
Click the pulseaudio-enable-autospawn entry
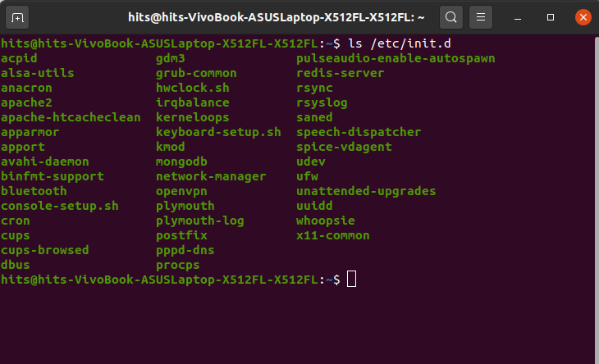396,58
